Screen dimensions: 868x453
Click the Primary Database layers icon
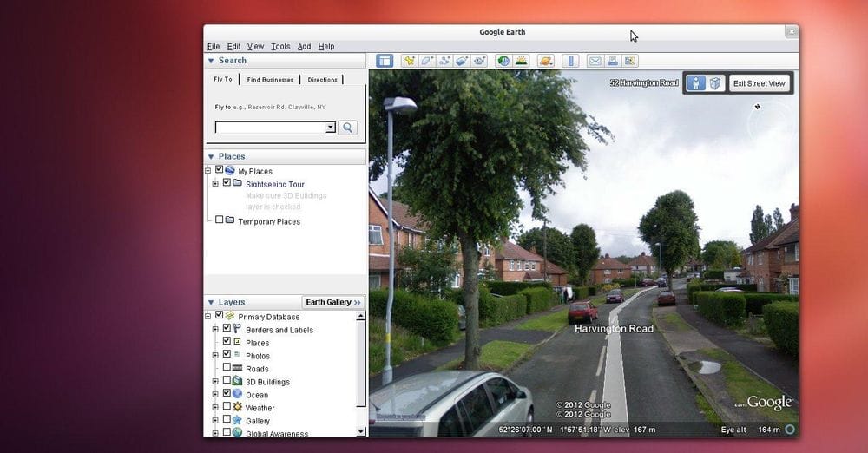230,316
